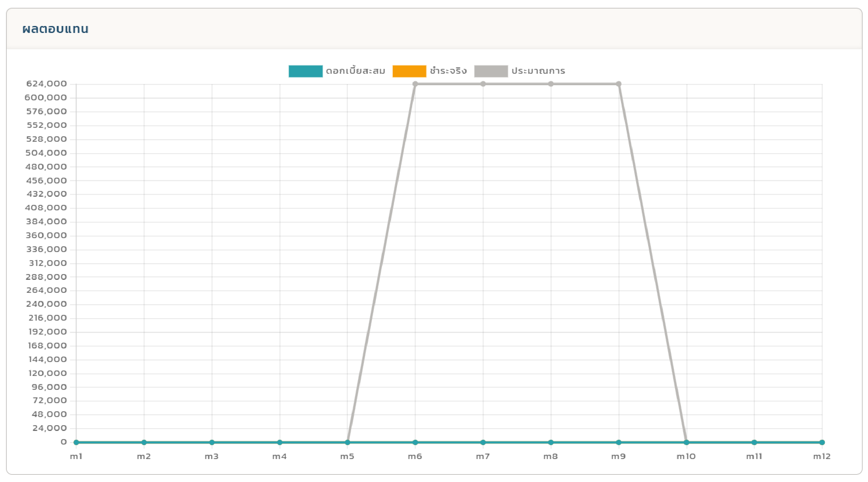Click the 624,000 y-axis label
This screenshot has height=482, width=868.
click(46, 84)
